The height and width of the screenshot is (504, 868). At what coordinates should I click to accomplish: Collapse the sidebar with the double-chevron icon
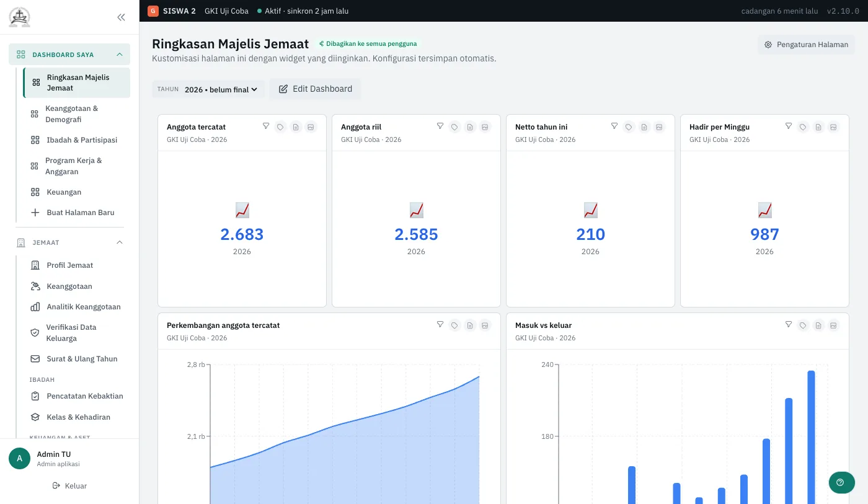pyautogui.click(x=121, y=17)
